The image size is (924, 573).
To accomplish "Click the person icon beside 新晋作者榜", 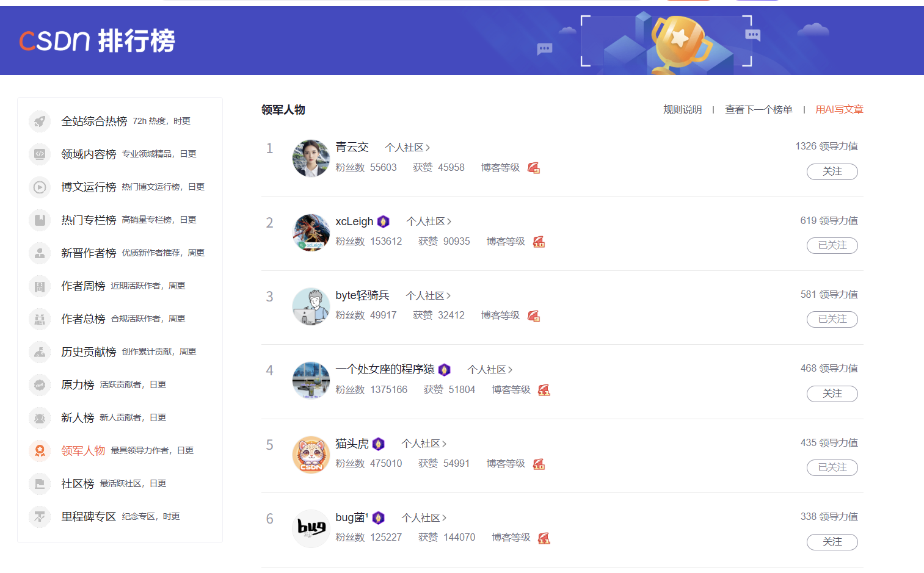I will point(40,253).
